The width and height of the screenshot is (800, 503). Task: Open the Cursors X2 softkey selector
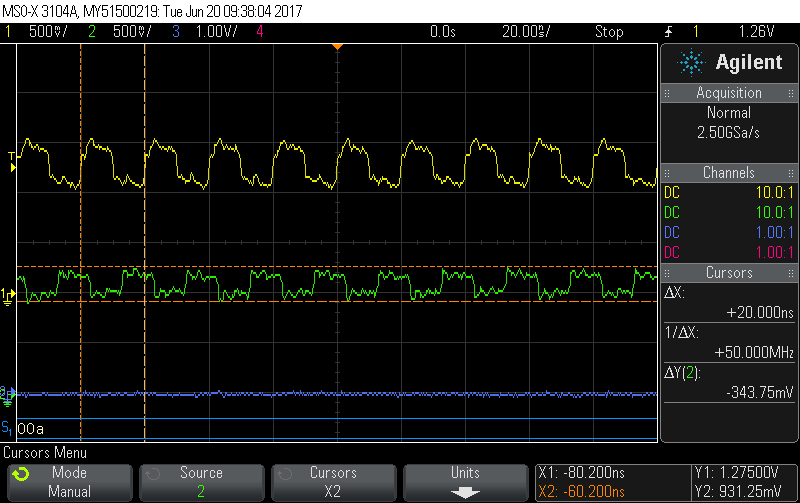333,482
